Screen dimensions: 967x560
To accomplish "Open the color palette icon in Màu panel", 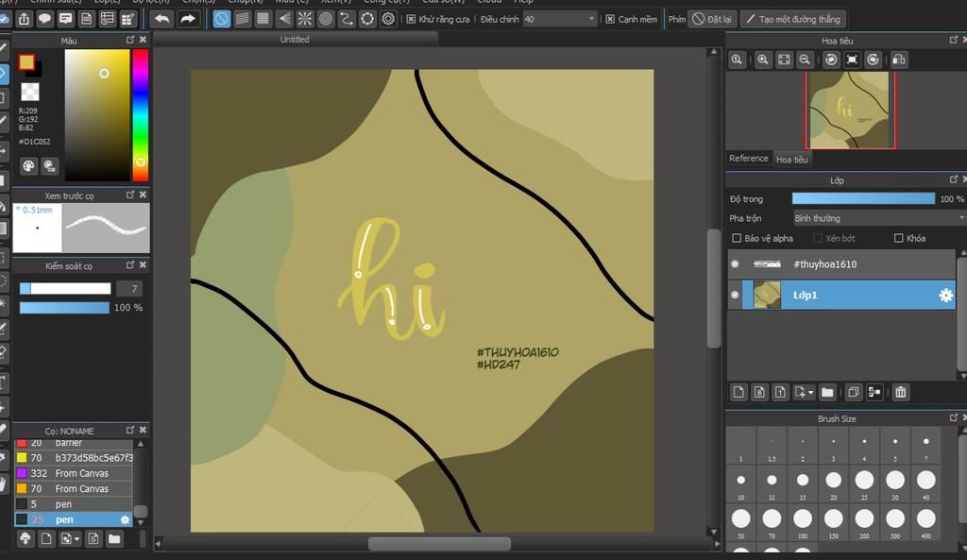I will 28,166.
